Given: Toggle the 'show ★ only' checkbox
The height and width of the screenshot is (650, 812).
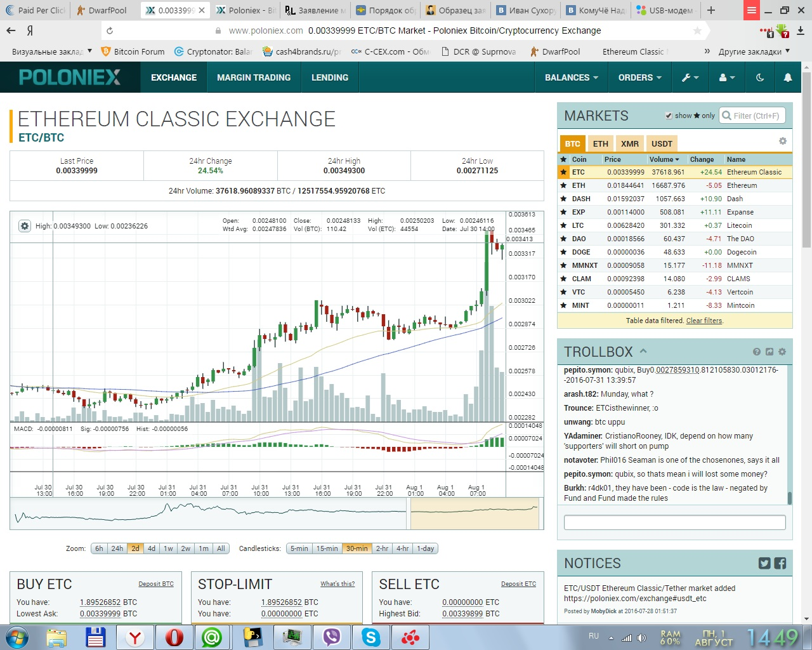Looking at the screenshot, I should point(669,116).
